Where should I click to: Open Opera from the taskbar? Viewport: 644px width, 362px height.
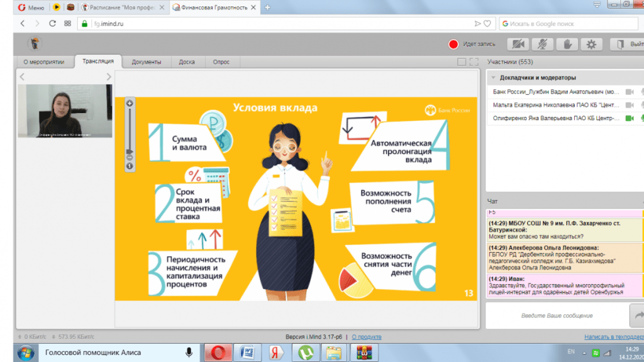coord(218,353)
